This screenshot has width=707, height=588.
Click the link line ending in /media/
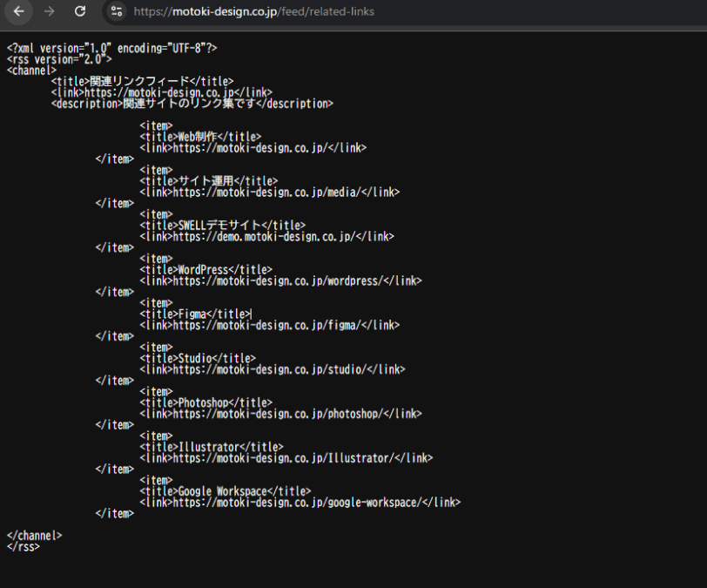[270, 193]
